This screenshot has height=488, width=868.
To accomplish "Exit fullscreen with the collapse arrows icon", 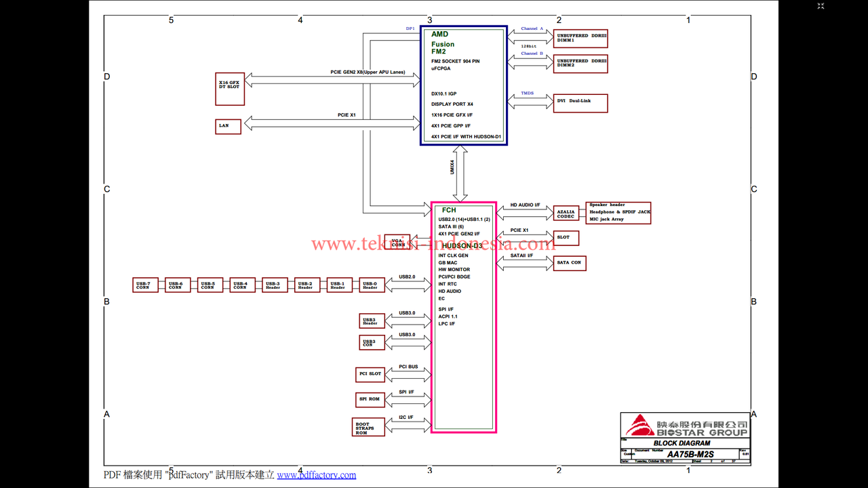I will click(821, 5).
